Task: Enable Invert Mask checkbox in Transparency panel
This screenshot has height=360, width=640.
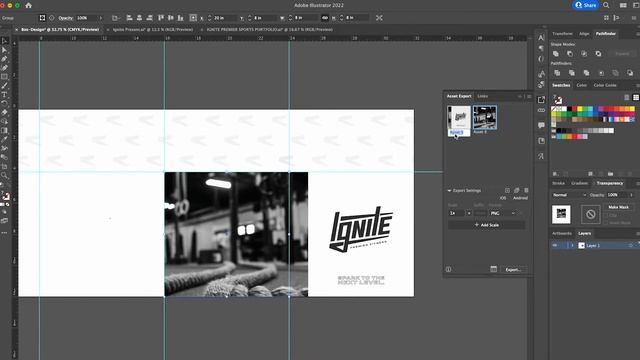Action: point(607,222)
